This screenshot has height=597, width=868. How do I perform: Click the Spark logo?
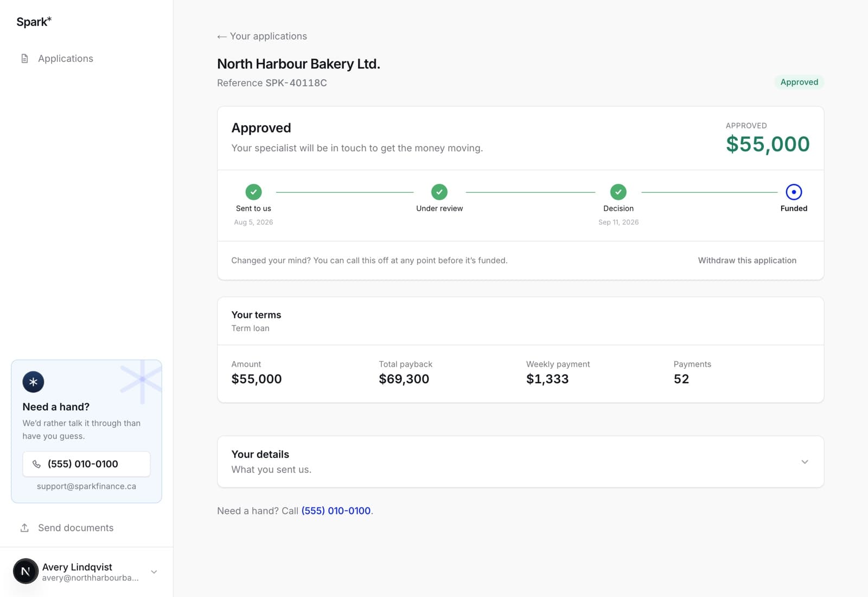click(34, 22)
